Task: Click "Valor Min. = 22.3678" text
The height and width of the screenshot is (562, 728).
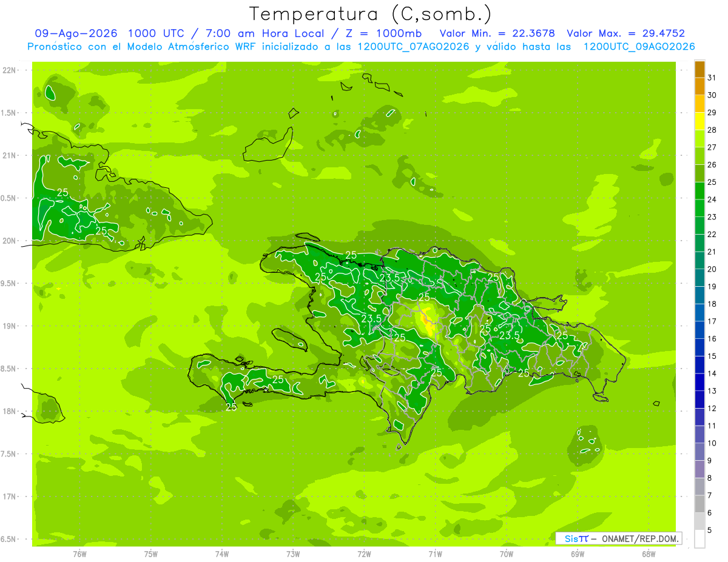Action: pyautogui.click(x=497, y=33)
